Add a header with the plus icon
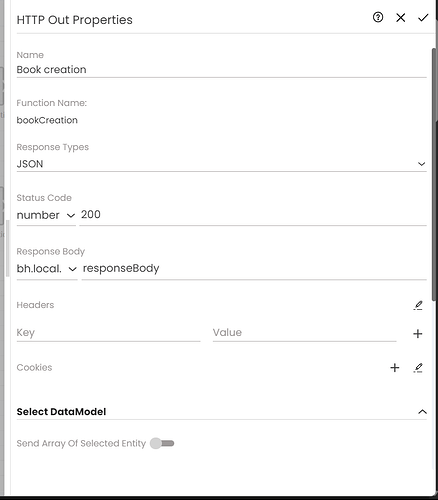 click(x=417, y=333)
